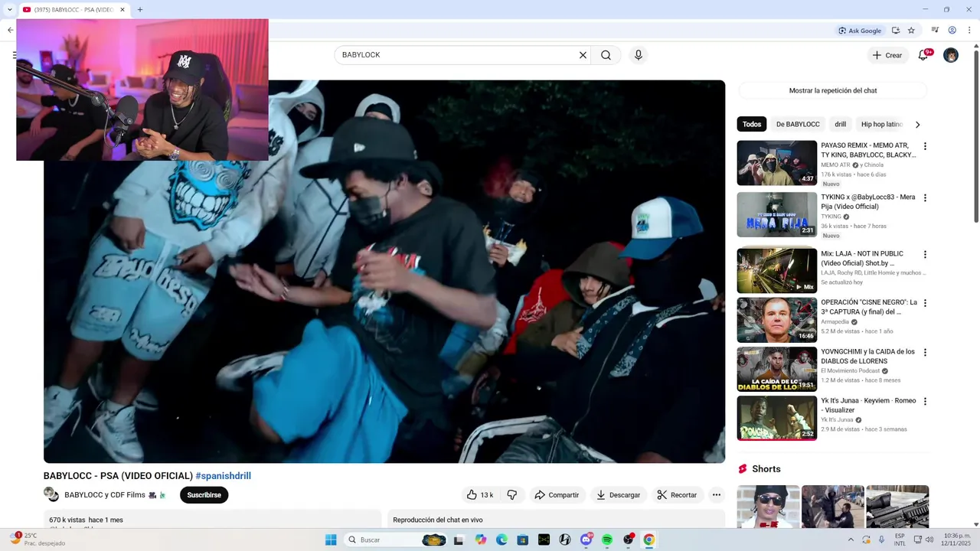
Task: Click Ask Google lens button
Action: coord(860,31)
